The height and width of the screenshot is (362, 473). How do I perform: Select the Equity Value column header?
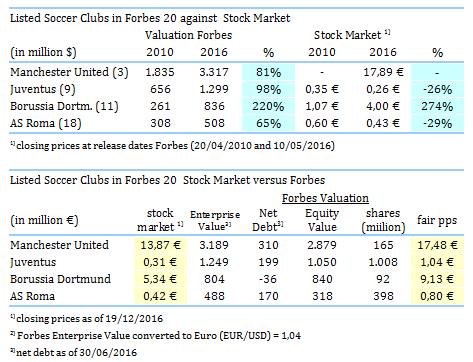[x=322, y=220]
